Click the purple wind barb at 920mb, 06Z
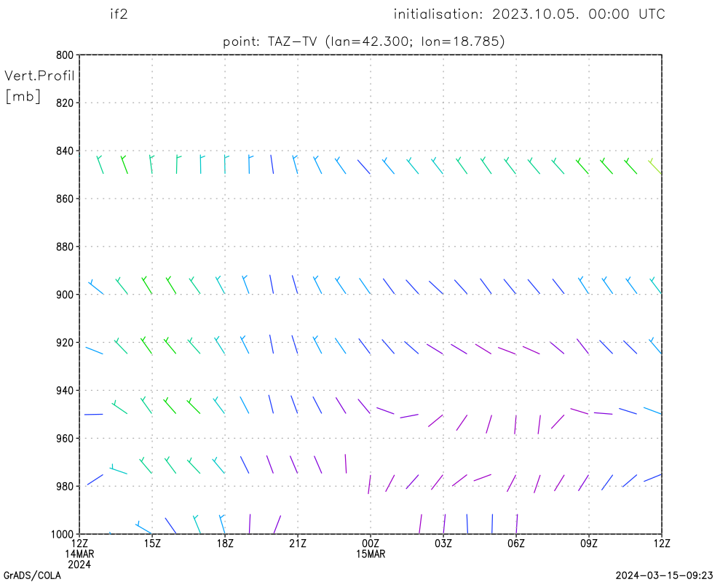Screen dimensions: 728x582 (507, 351)
